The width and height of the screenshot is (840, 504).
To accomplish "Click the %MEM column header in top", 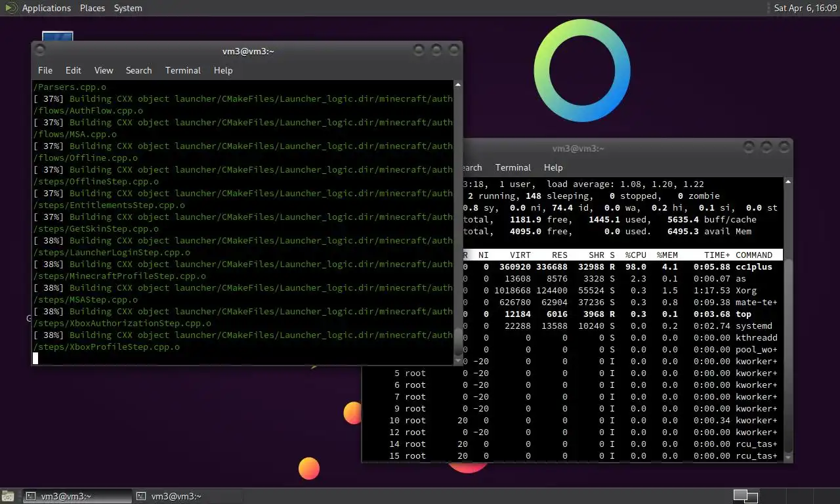I will click(667, 255).
